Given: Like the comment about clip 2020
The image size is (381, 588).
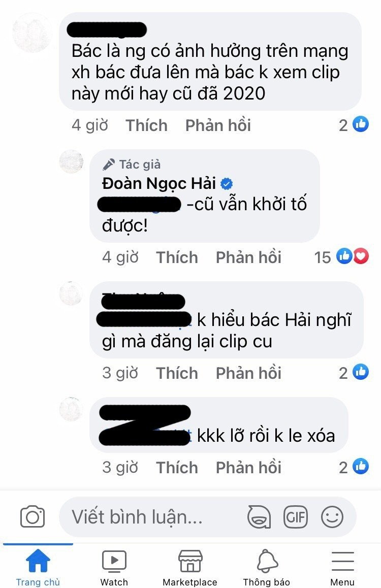Looking at the screenshot, I should pyautogui.click(x=146, y=125).
